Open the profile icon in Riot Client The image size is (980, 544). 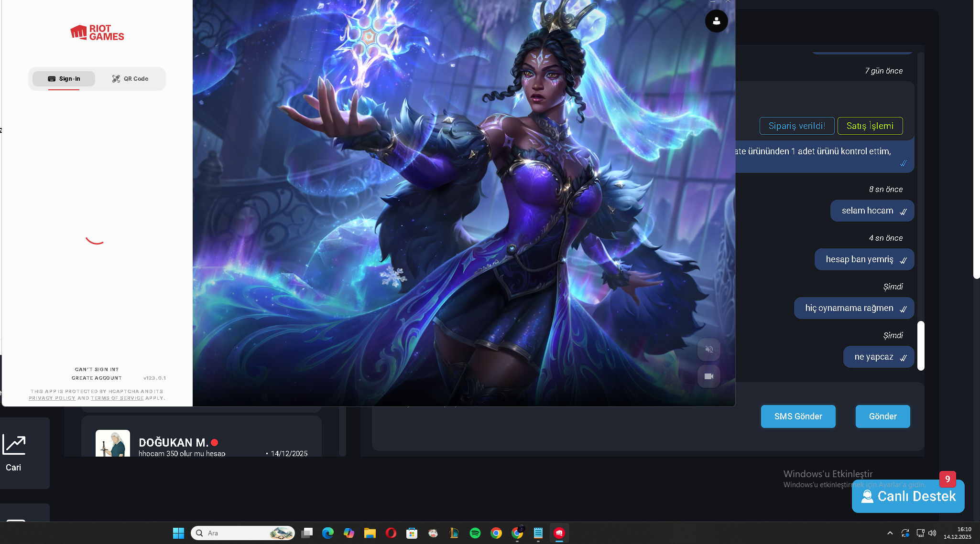[716, 21]
